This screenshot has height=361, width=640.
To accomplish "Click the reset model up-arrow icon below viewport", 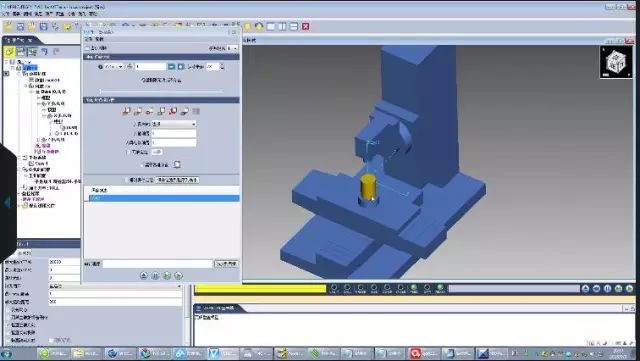I will pos(585,289).
